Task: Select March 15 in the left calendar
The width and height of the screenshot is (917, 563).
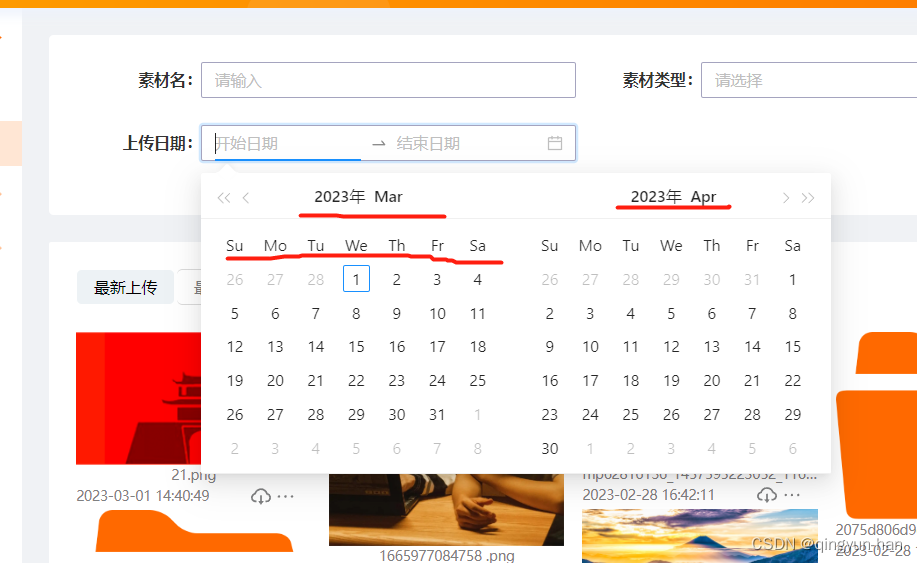Action: (356, 347)
